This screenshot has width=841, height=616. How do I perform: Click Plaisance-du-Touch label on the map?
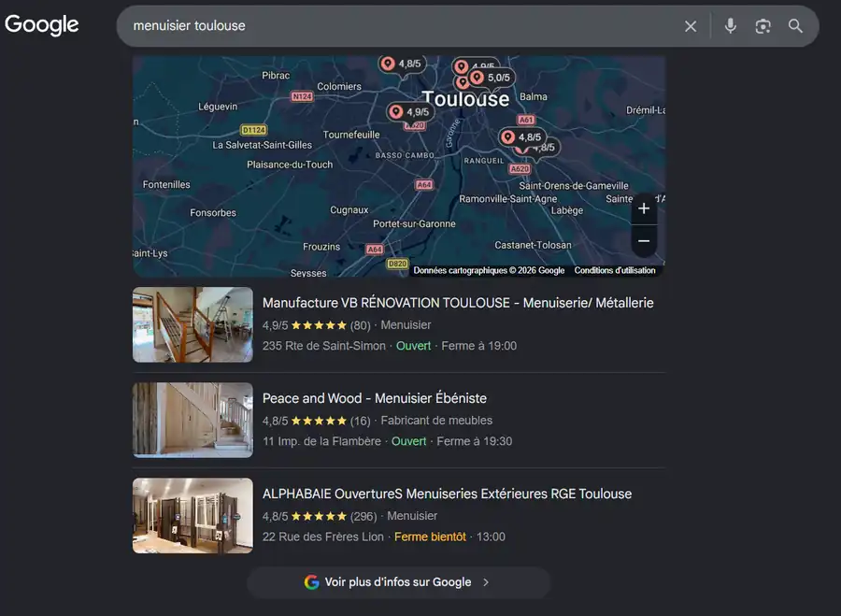(290, 165)
